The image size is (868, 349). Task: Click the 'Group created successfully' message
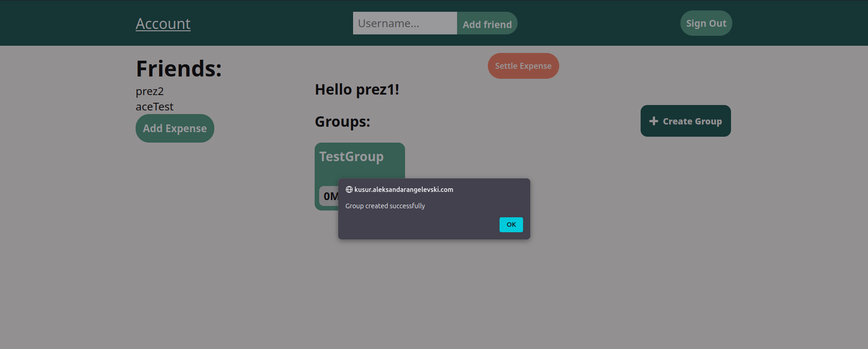point(385,206)
